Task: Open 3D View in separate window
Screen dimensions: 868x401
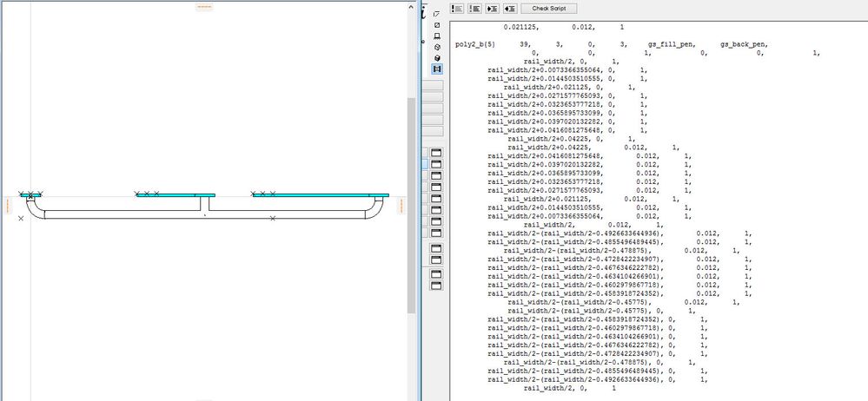Action: pyautogui.click(x=437, y=286)
